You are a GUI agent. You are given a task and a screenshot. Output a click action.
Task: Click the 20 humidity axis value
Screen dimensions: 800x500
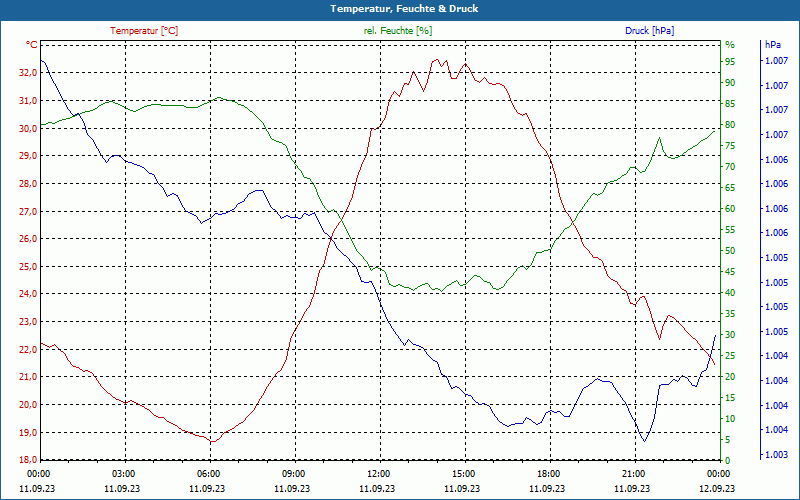point(730,377)
